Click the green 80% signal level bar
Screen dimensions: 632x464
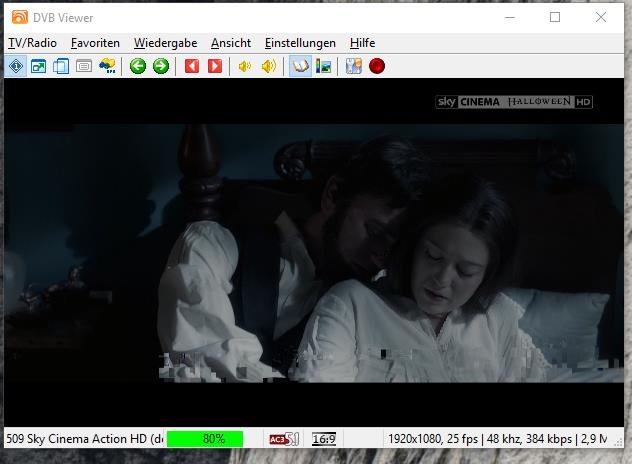205,439
